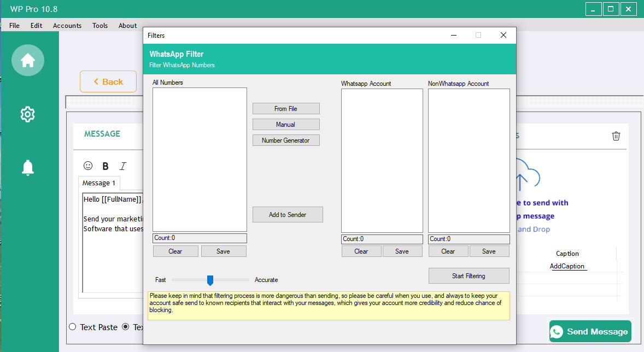
Task: Click the 'WhatsApp Filter' heading
Action: (177, 54)
